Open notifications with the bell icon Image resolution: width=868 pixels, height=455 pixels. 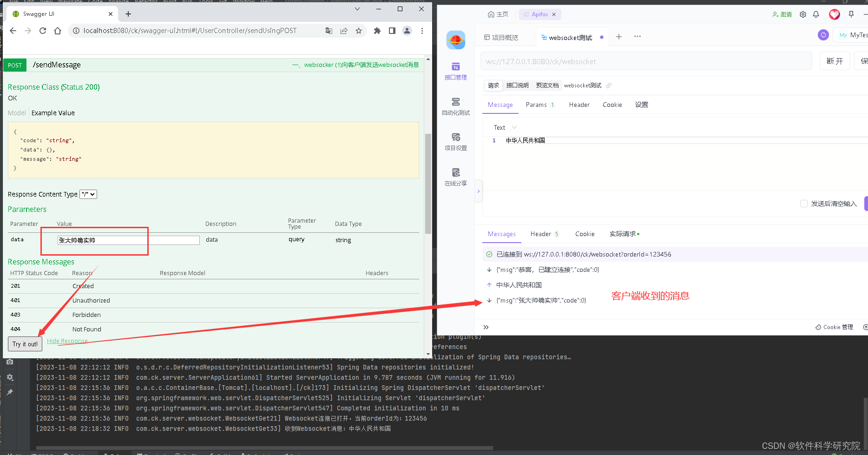coord(816,14)
